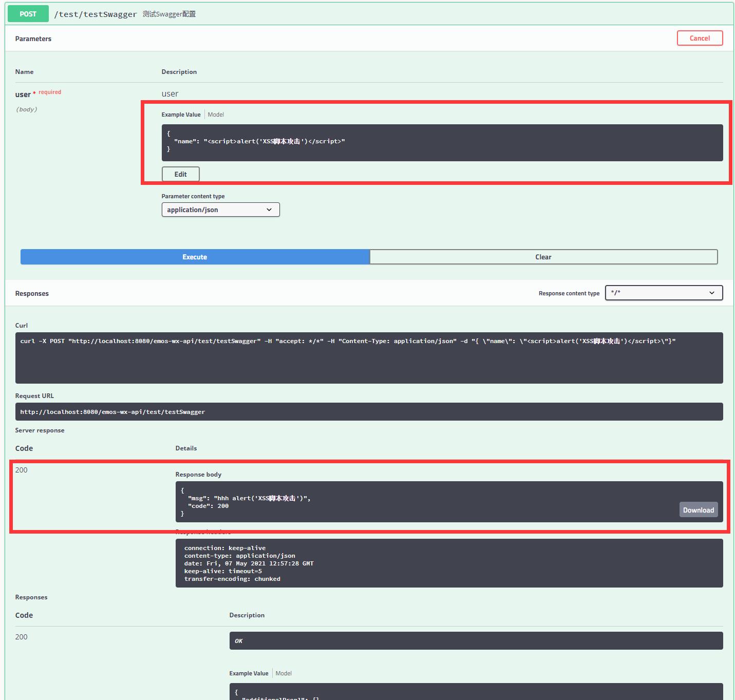This screenshot has width=735, height=700.
Task: Download the response body
Action: pyautogui.click(x=699, y=509)
